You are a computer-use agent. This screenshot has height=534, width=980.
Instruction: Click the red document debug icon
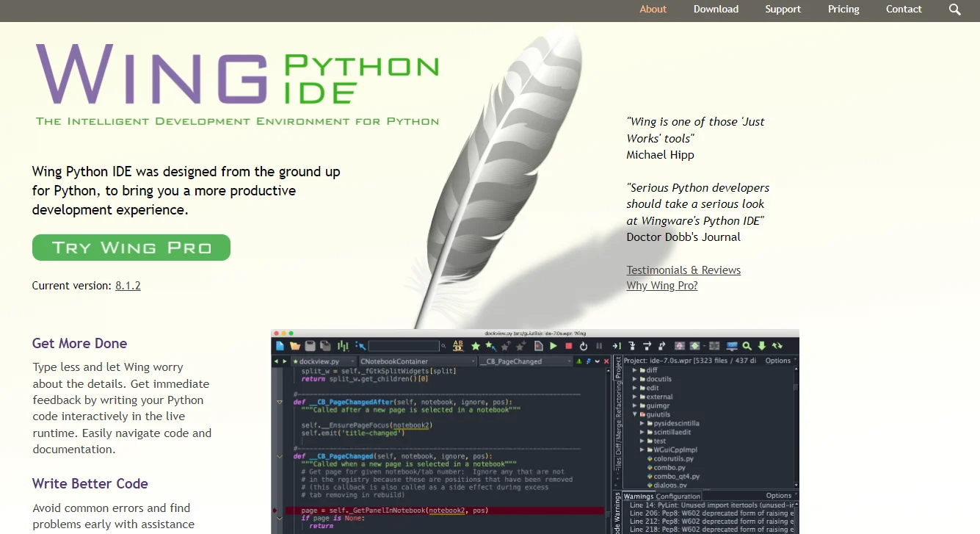point(539,345)
